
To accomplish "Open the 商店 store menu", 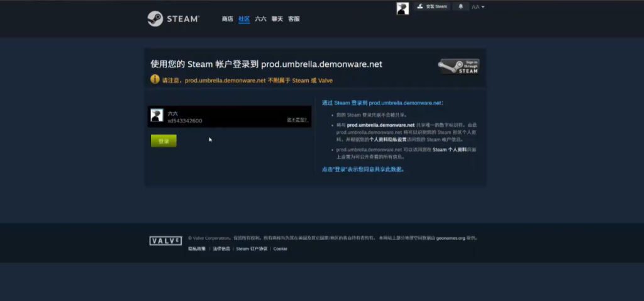I will [227, 19].
